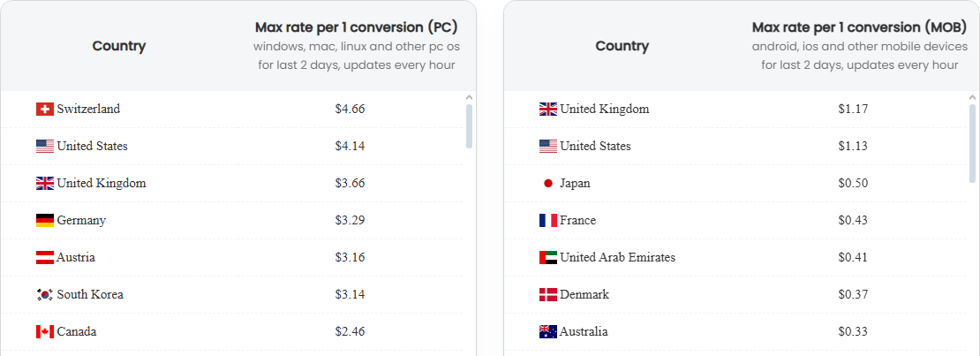
Task: Click the $0.50 rate for Japan
Action: [853, 184]
